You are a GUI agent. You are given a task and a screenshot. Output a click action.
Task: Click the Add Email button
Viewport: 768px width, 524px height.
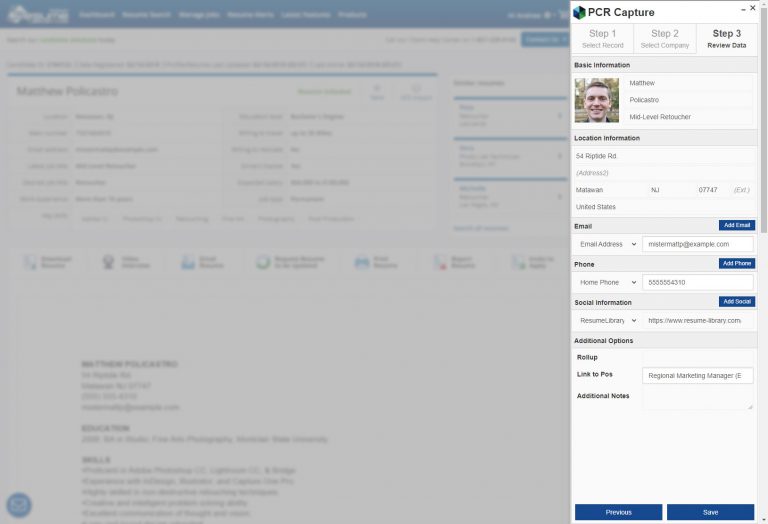pyautogui.click(x=736, y=226)
